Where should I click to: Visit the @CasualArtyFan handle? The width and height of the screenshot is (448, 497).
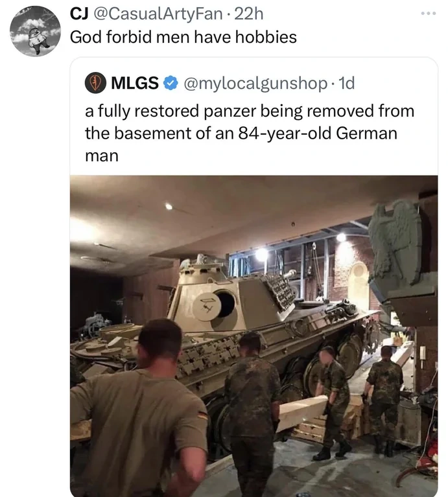click(157, 14)
